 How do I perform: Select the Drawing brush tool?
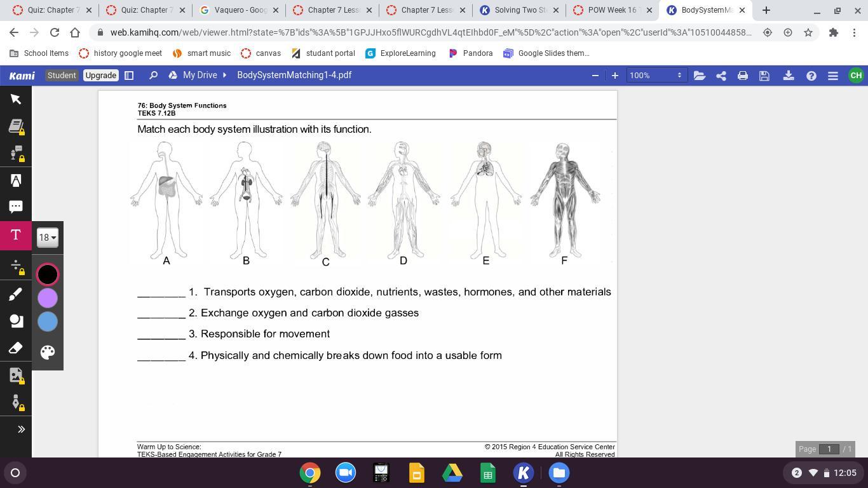pos(16,294)
